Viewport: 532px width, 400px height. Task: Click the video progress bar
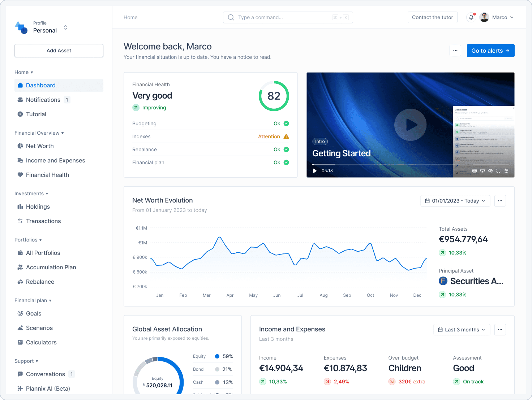click(411, 165)
